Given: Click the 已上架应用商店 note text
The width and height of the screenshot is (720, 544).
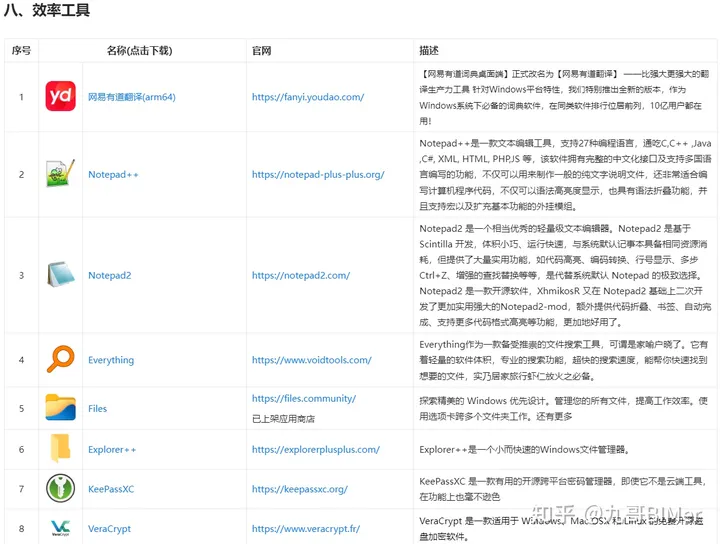Looking at the screenshot, I should (283, 419).
